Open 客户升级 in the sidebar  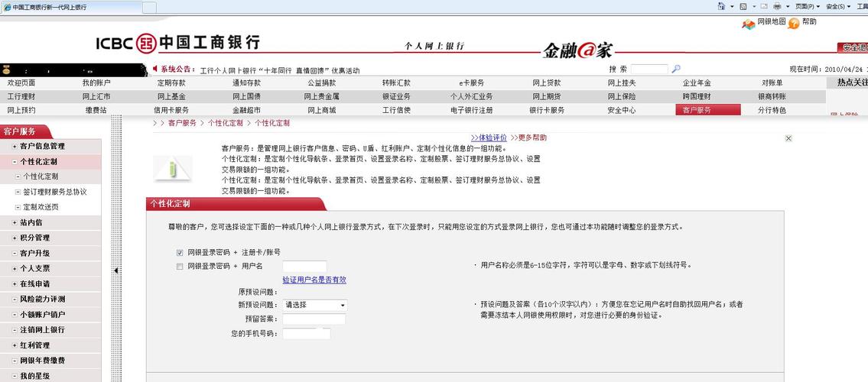[x=34, y=253]
